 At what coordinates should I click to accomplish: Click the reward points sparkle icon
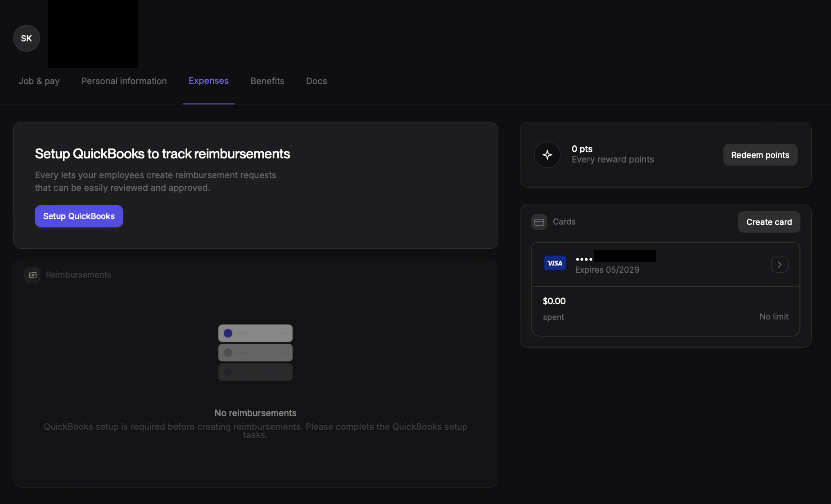pyautogui.click(x=547, y=155)
